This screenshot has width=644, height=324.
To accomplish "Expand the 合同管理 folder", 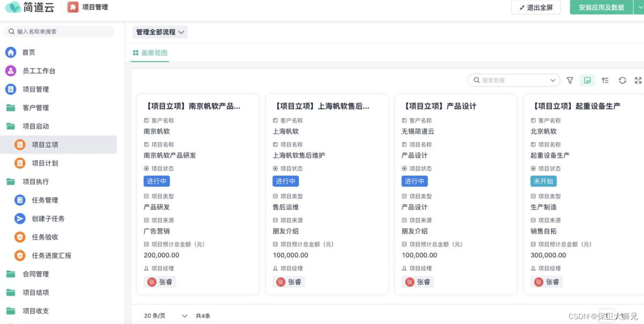I will (36, 274).
